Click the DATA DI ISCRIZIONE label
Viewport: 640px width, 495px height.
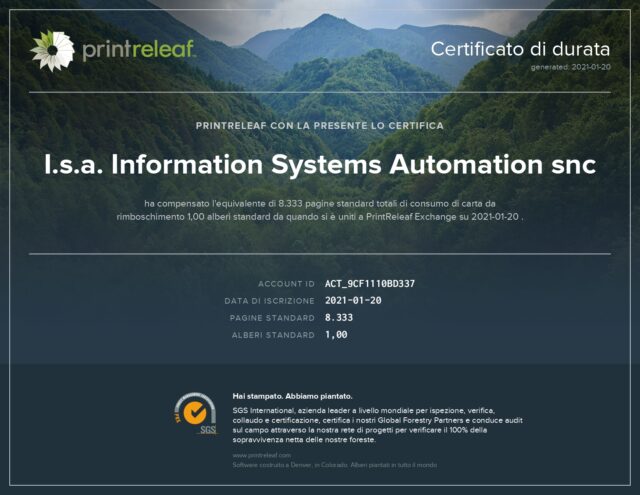[269, 301]
